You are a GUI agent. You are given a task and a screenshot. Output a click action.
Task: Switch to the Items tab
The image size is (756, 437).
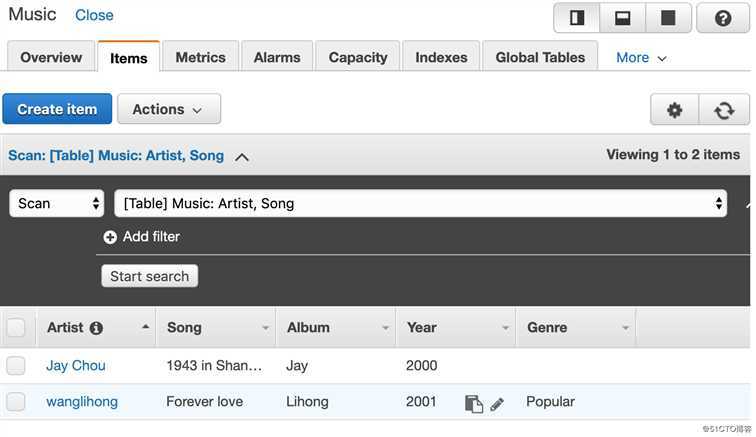click(x=129, y=58)
